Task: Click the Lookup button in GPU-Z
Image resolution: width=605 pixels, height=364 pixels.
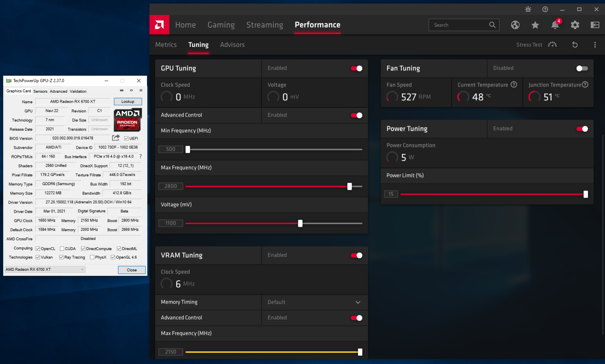Action: tap(128, 102)
